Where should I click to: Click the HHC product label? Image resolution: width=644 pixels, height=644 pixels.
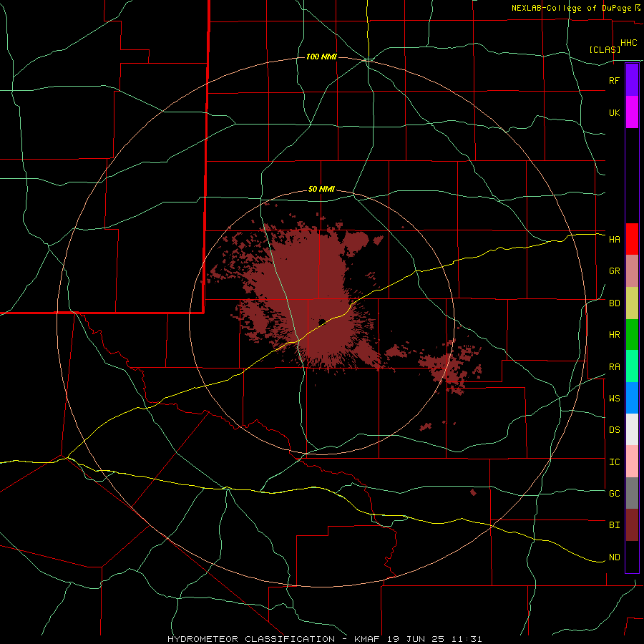pyautogui.click(x=629, y=43)
